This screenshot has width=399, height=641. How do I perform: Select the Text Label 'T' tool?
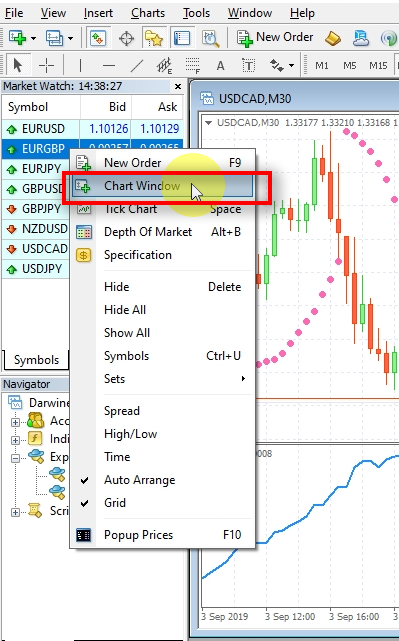click(248, 65)
